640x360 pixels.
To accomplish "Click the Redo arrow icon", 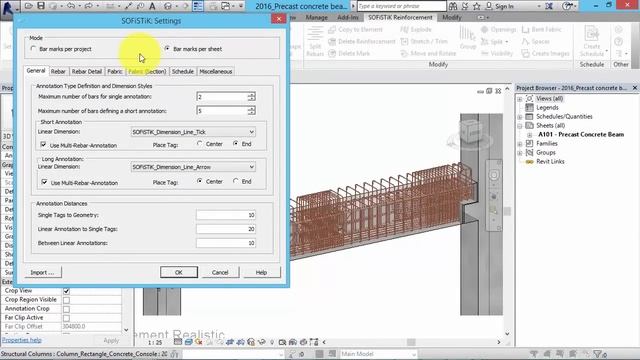I will 88,6.
